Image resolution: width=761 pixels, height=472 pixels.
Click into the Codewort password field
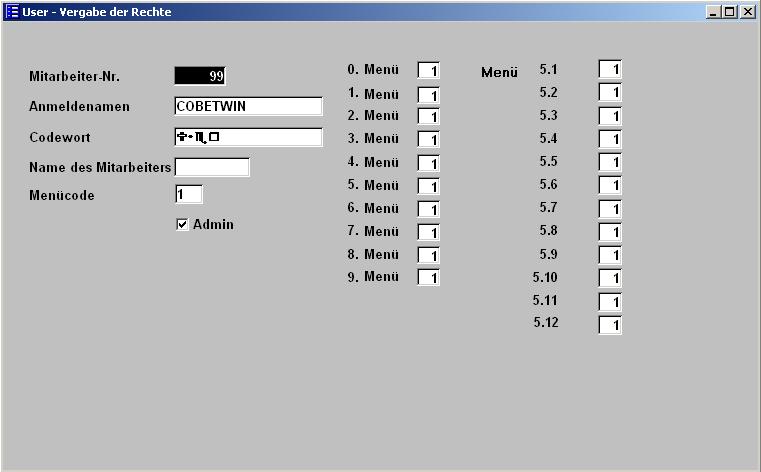click(248, 137)
